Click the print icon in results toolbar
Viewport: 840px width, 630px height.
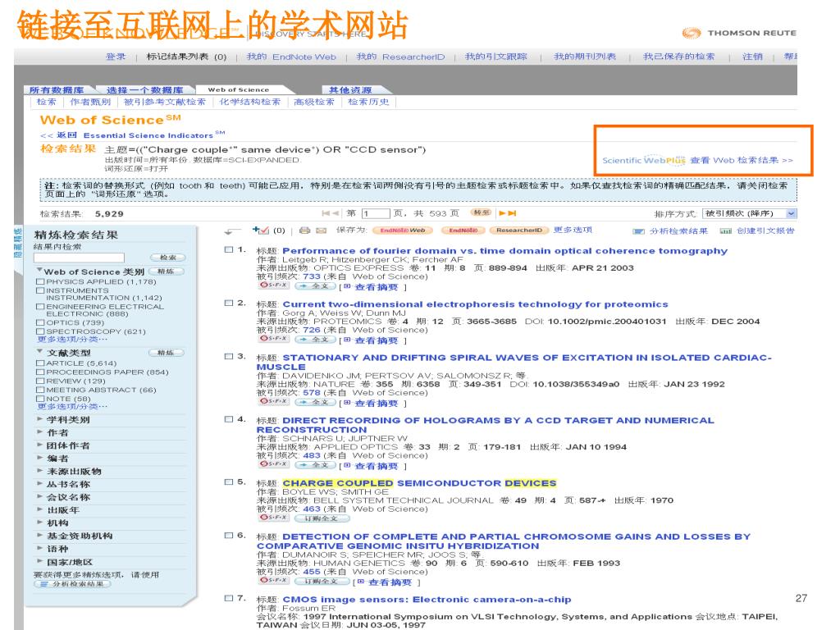pos(304,231)
